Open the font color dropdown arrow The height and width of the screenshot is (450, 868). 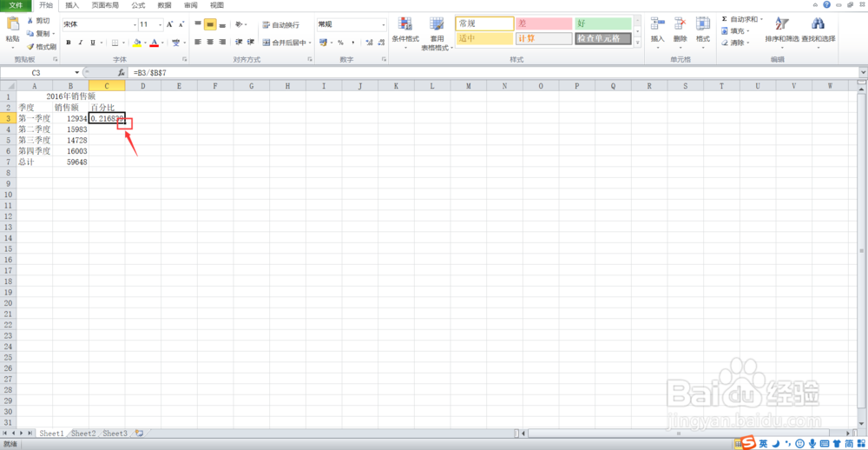click(162, 43)
